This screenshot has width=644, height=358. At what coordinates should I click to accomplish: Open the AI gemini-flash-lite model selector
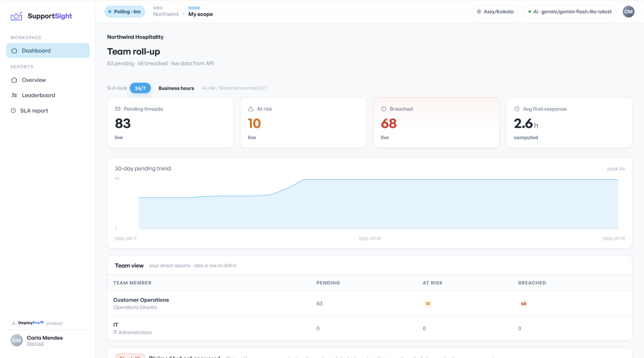(x=570, y=12)
